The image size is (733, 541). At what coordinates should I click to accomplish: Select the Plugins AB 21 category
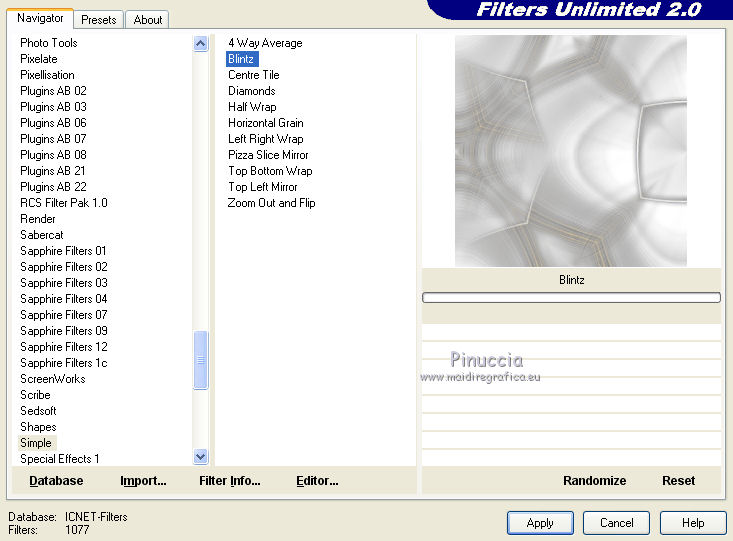pos(53,171)
